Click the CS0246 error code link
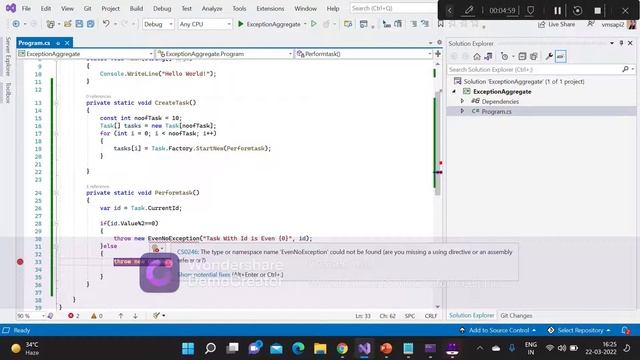 [x=187, y=252]
